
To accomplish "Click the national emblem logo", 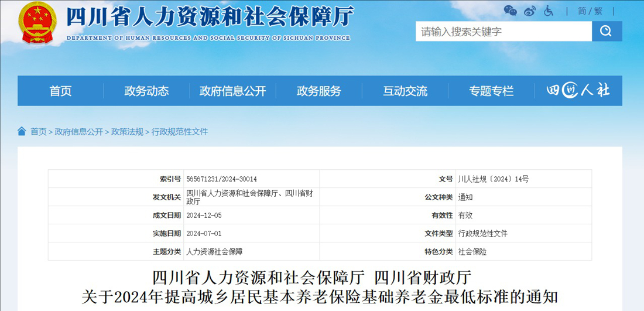I will [38, 23].
